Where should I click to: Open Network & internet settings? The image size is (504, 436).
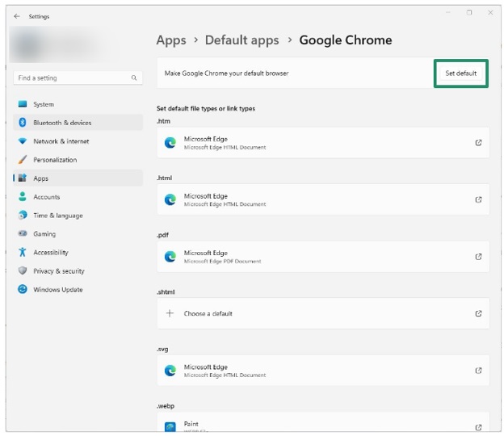[x=78, y=141]
